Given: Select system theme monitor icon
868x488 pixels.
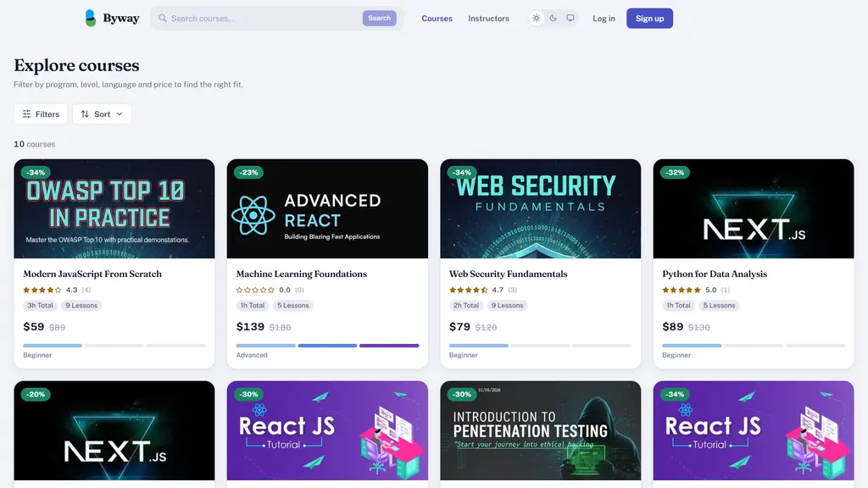Looking at the screenshot, I should coord(570,19).
